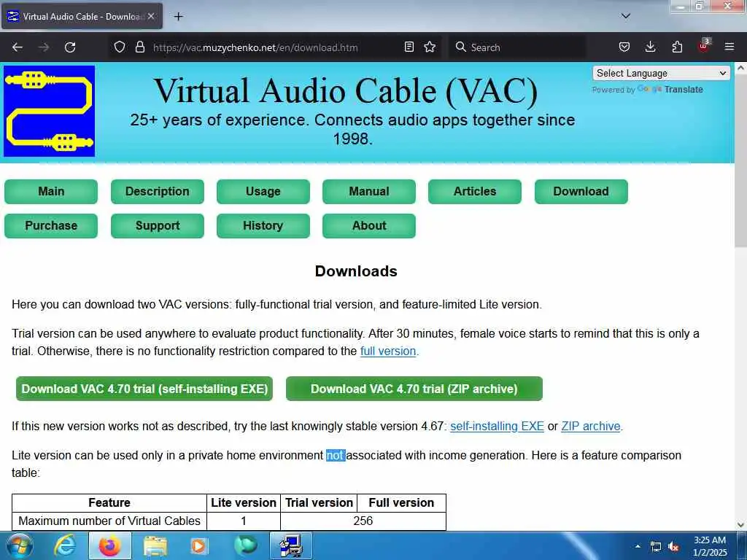Go back to the previous page
The image size is (747, 560).
[18, 47]
